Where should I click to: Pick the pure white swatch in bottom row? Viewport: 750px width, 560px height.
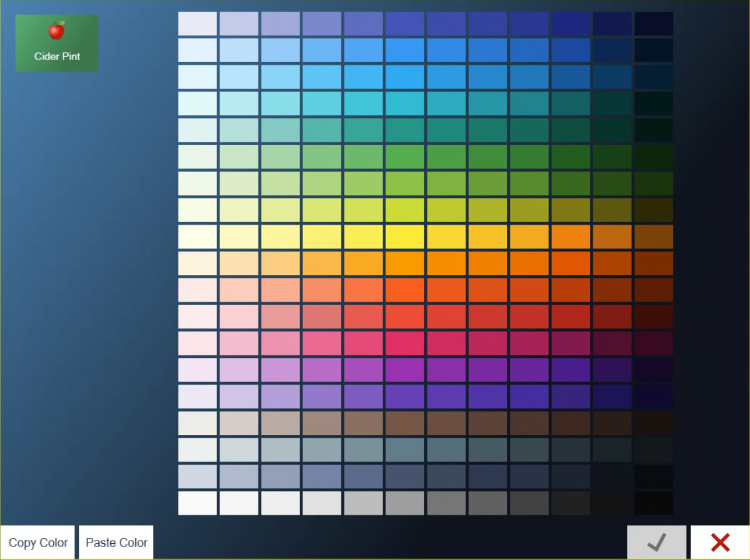[198, 503]
